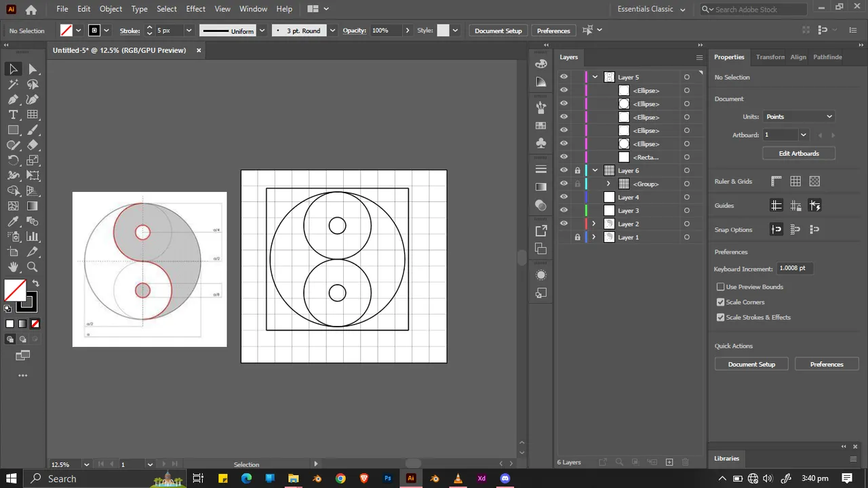The height and width of the screenshot is (488, 868).
Task: Click the control bar fill swatch
Action: pyautogui.click(x=66, y=30)
